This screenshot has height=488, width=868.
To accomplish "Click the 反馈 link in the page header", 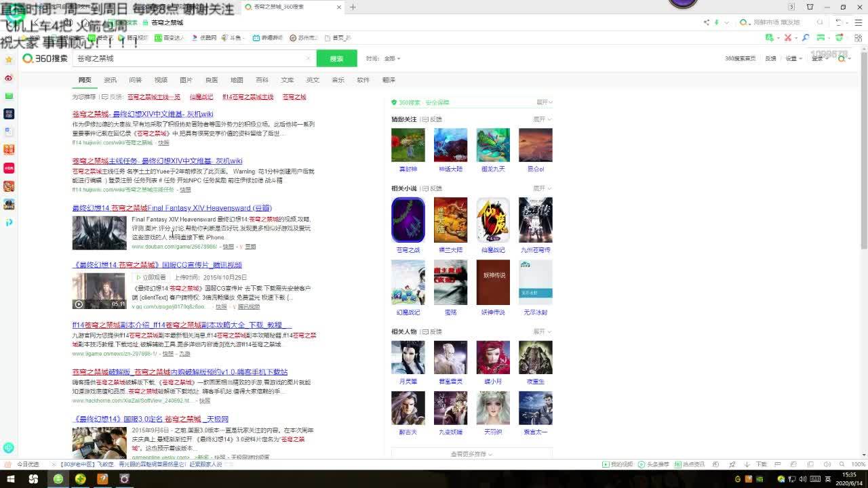I will click(770, 59).
